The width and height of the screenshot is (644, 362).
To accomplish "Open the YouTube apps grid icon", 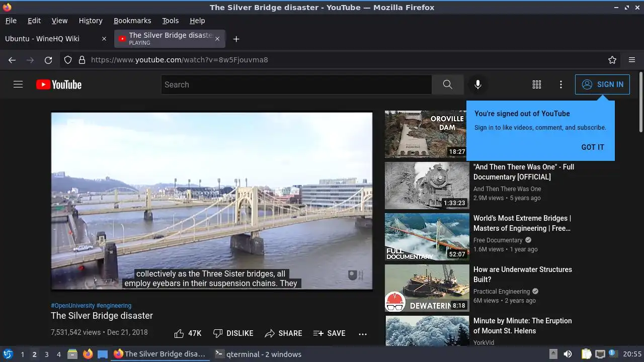I will (537, 84).
